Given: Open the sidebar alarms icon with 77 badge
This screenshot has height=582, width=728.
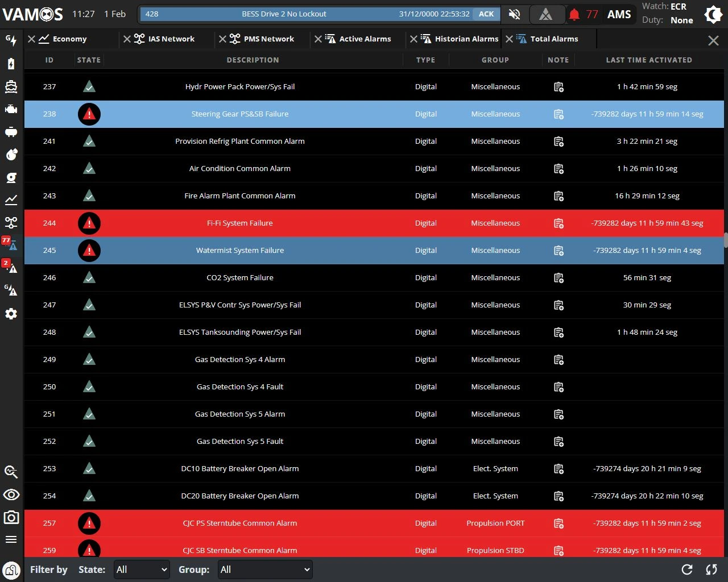Looking at the screenshot, I should click(x=10, y=244).
